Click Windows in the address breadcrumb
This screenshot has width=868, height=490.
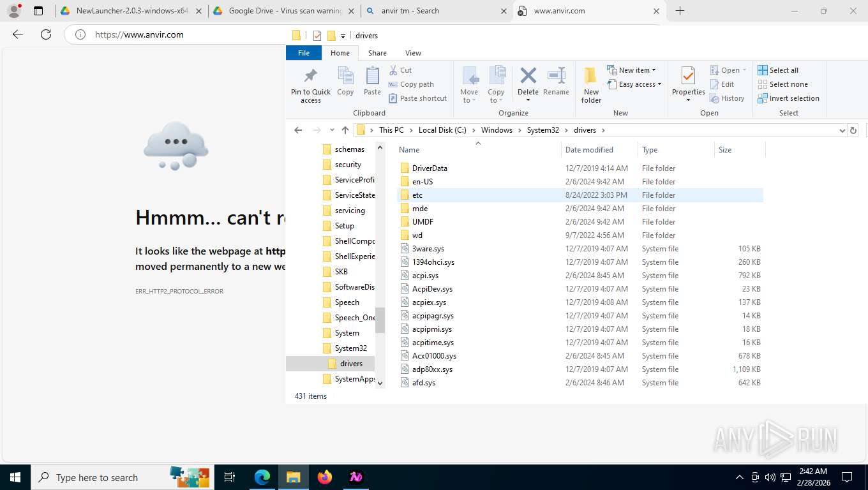click(497, 130)
